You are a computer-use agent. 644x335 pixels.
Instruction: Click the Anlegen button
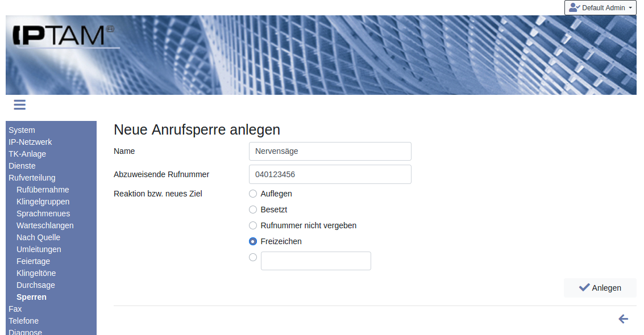coord(600,288)
